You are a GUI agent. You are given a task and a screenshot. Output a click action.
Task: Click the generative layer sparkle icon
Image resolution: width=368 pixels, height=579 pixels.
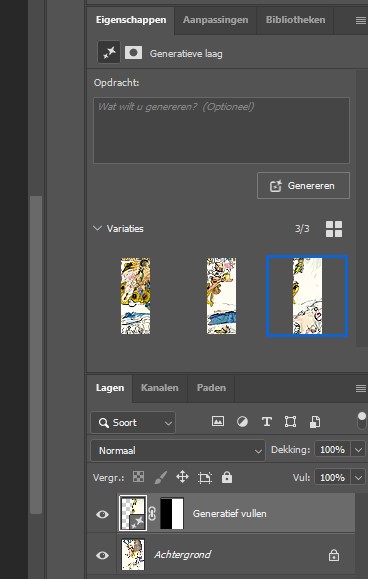(x=109, y=53)
